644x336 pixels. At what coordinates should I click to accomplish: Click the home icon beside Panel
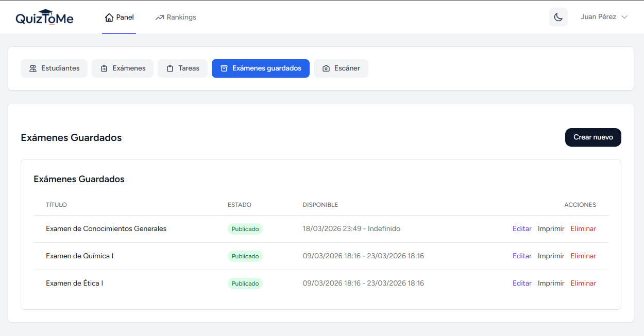click(109, 17)
